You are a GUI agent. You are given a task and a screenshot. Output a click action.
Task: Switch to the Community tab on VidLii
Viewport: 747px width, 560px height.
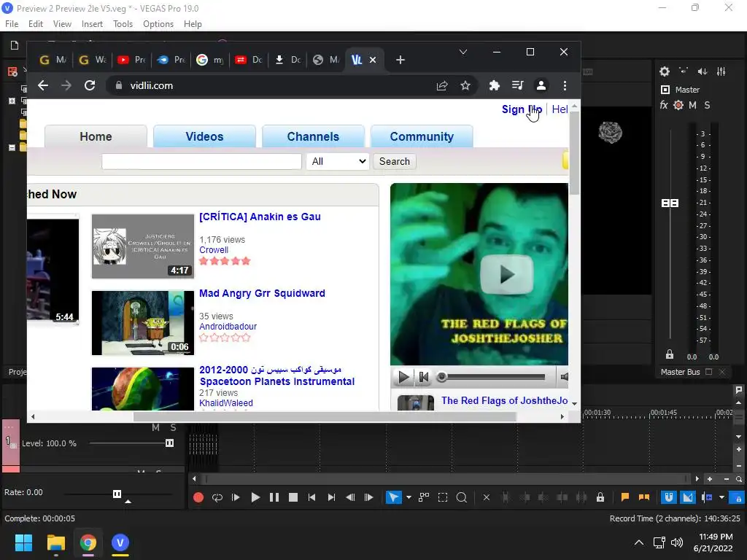coord(422,136)
